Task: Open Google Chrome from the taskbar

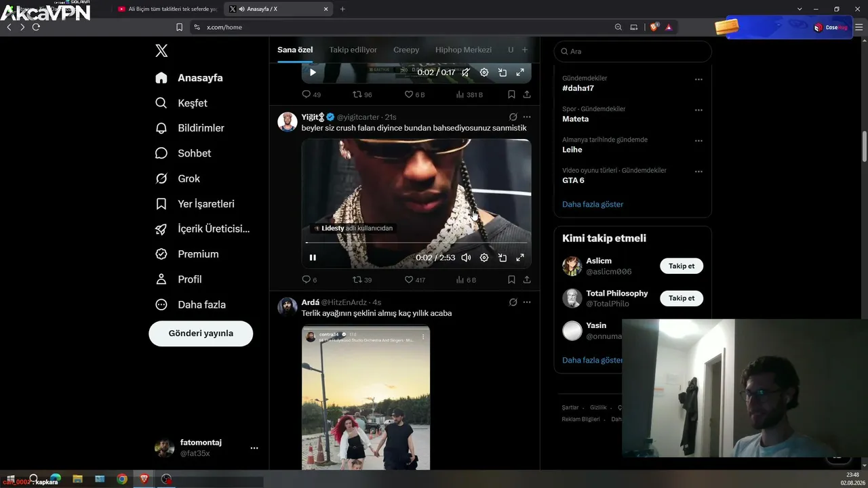Action: point(122,479)
